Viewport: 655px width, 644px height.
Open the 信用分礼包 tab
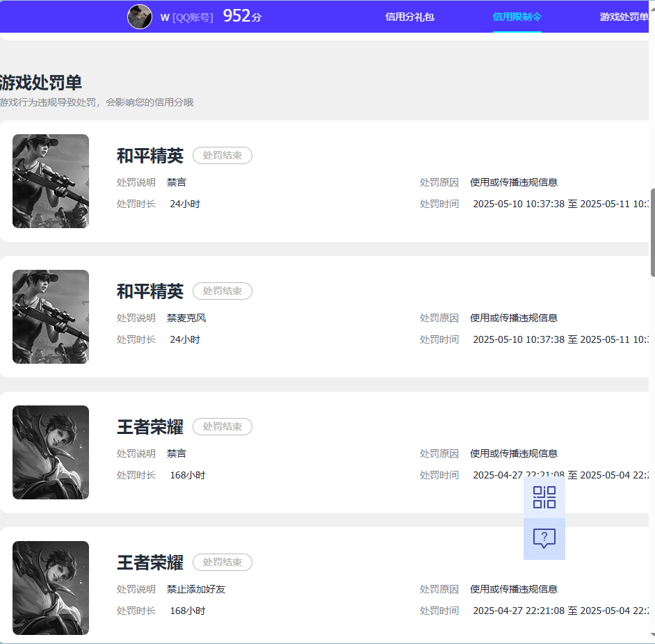coord(410,17)
